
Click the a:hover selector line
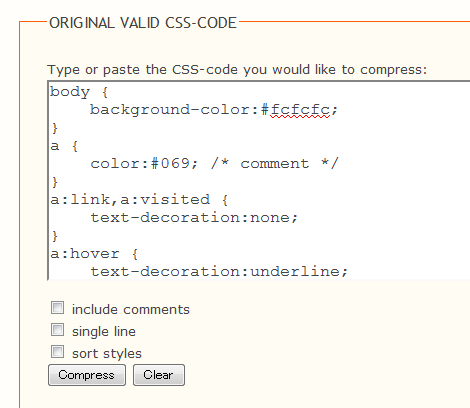(x=94, y=254)
